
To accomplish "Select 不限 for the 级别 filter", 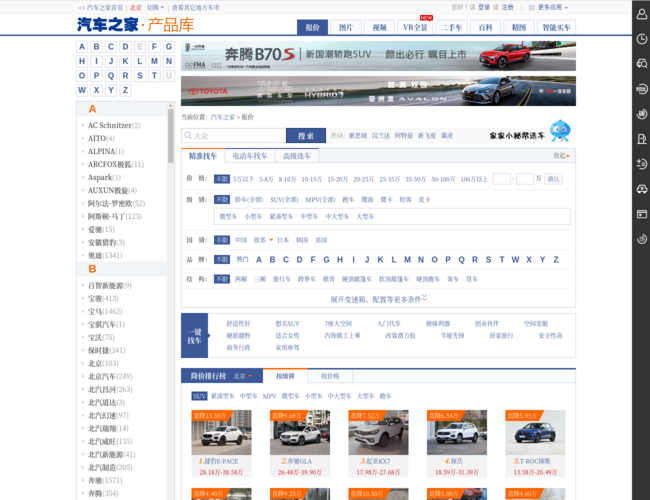I will (222, 199).
